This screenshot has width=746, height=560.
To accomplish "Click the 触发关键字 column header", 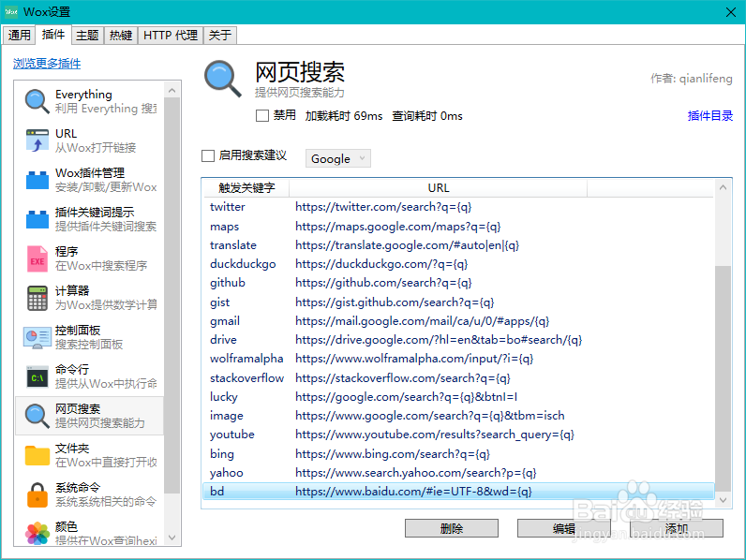I will [x=246, y=188].
